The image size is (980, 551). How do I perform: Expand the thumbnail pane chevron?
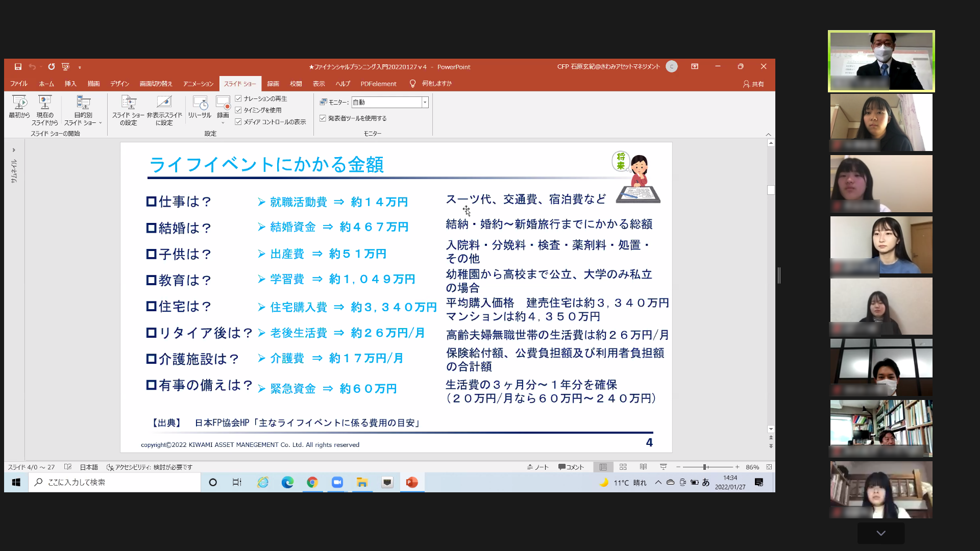pyautogui.click(x=14, y=150)
